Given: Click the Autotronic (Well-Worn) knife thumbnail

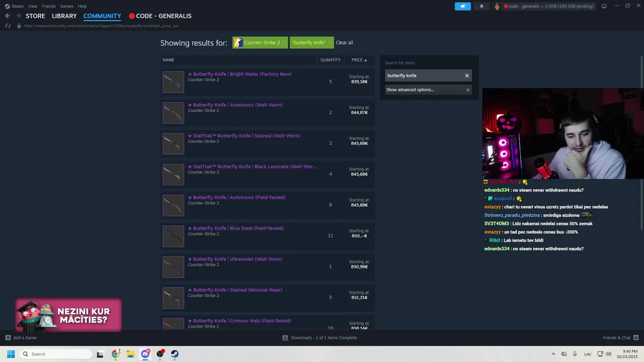Looking at the screenshot, I should point(173,113).
